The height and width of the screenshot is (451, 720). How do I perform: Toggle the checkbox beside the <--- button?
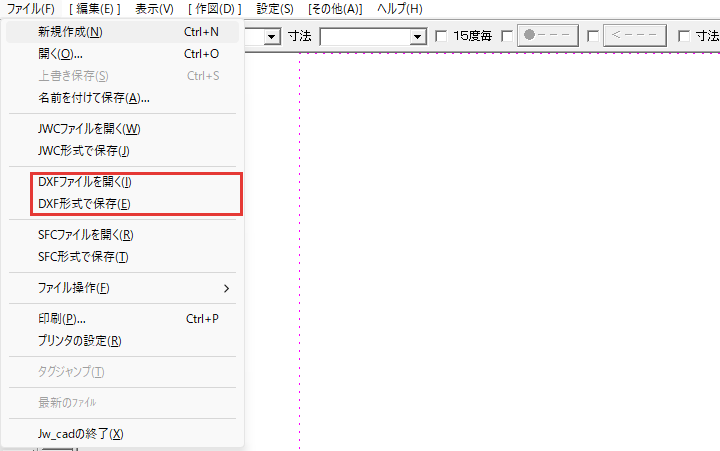593,36
